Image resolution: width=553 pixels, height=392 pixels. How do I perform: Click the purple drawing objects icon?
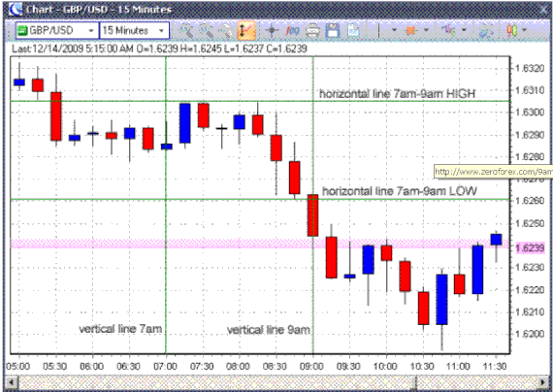click(x=448, y=31)
